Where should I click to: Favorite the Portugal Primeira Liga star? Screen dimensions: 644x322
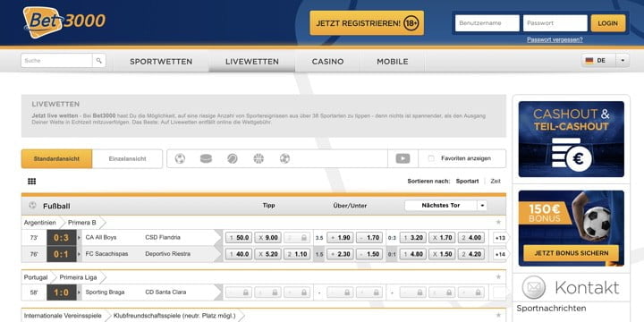point(498,277)
